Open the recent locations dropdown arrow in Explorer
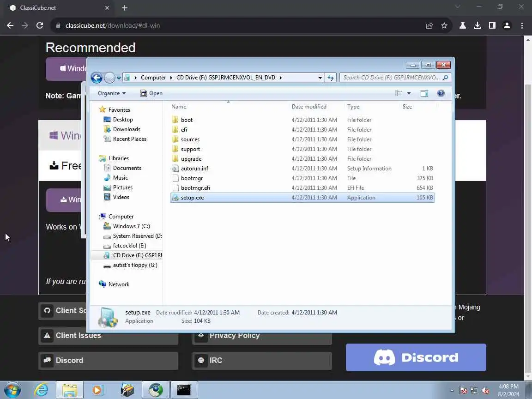 119,78
